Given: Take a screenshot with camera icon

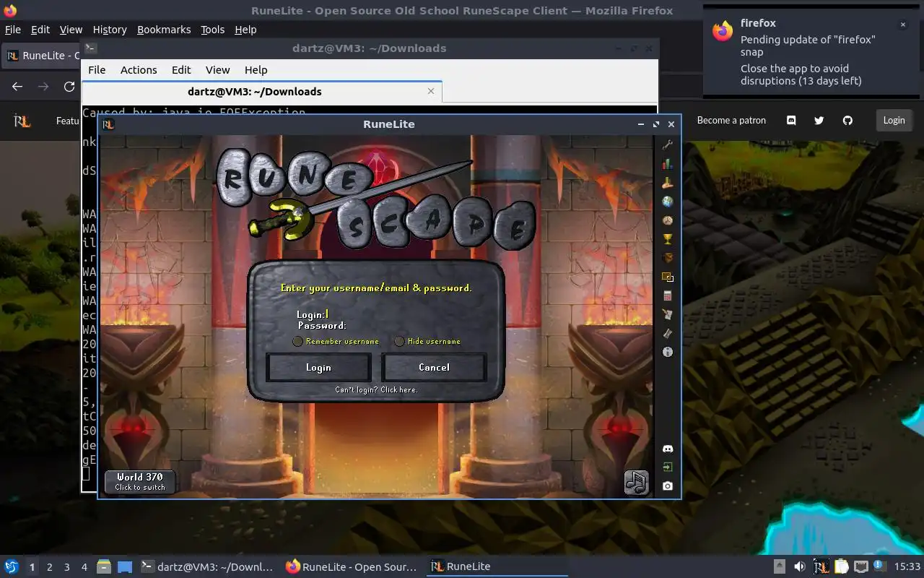Looking at the screenshot, I should [x=668, y=486].
